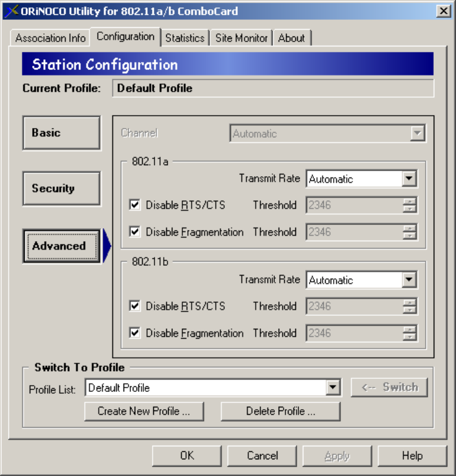Click the 802.11b group label
This screenshot has height=476, width=456.
(150, 261)
